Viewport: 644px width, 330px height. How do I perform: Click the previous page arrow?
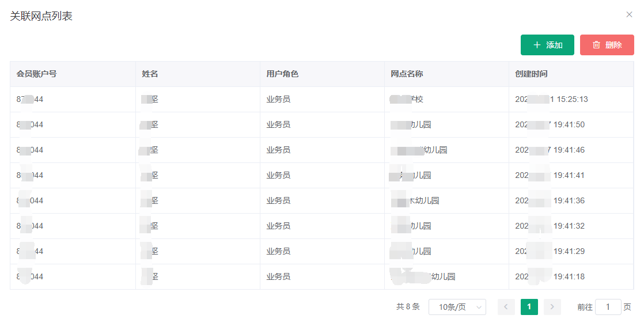pyautogui.click(x=506, y=307)
